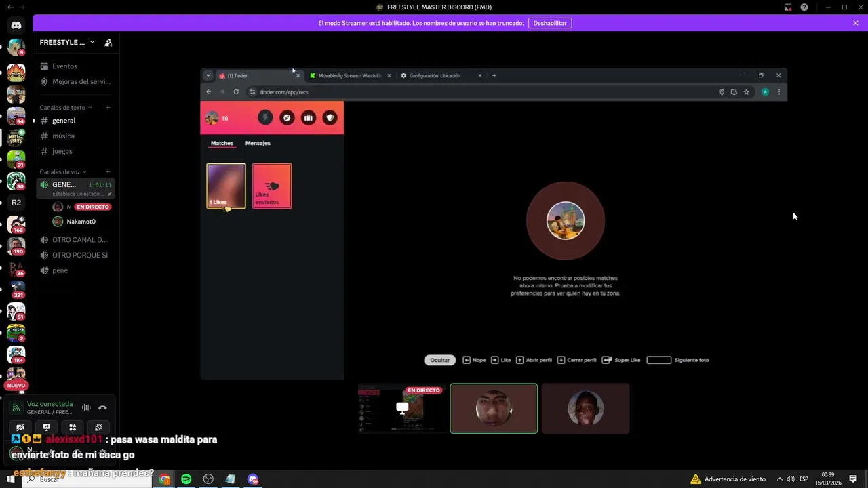868x488 pixels.
Task: Open Tinder Explore compass icon
Action: (x=287, y=118)
